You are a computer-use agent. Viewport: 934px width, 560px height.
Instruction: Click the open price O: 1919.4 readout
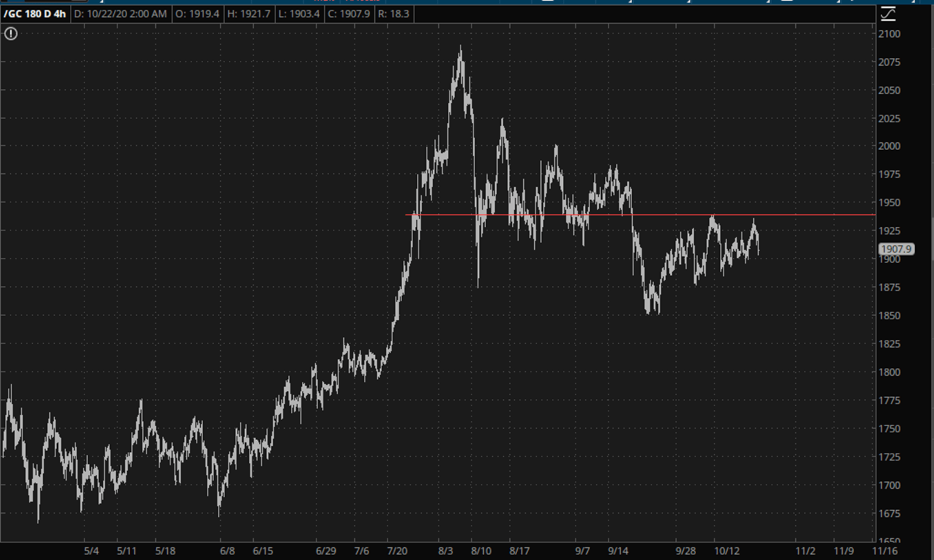197,13
